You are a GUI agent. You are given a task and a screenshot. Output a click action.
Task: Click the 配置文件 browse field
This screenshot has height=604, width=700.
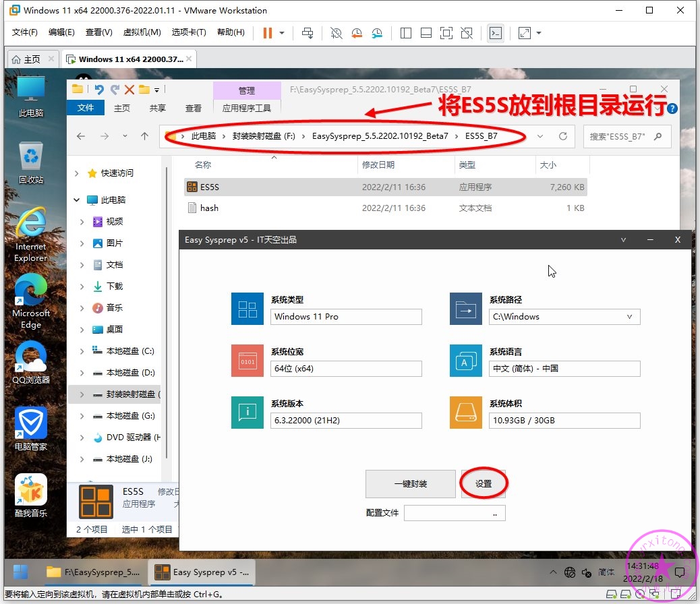455,513
